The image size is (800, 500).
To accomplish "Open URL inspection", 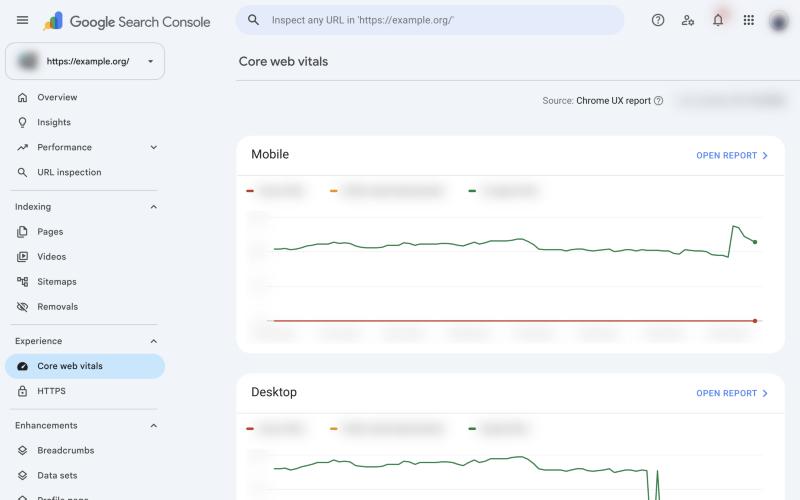I will click(x=85, y=172).
